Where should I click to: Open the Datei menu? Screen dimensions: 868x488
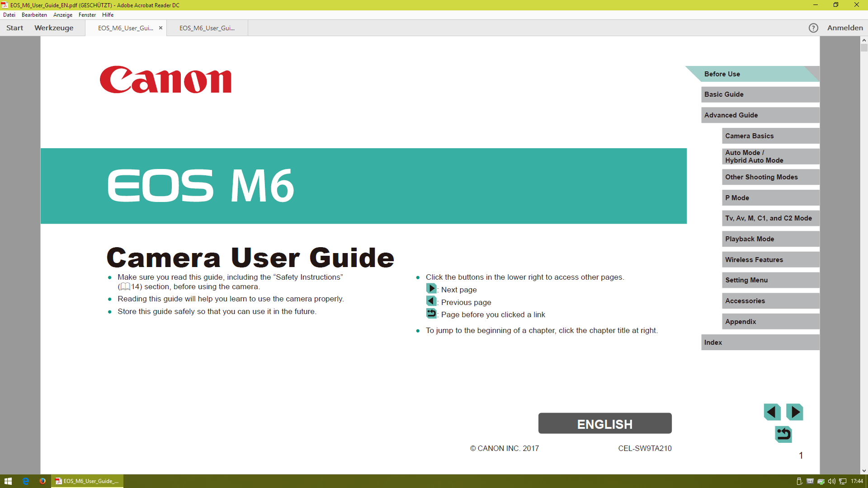point(9,15)
